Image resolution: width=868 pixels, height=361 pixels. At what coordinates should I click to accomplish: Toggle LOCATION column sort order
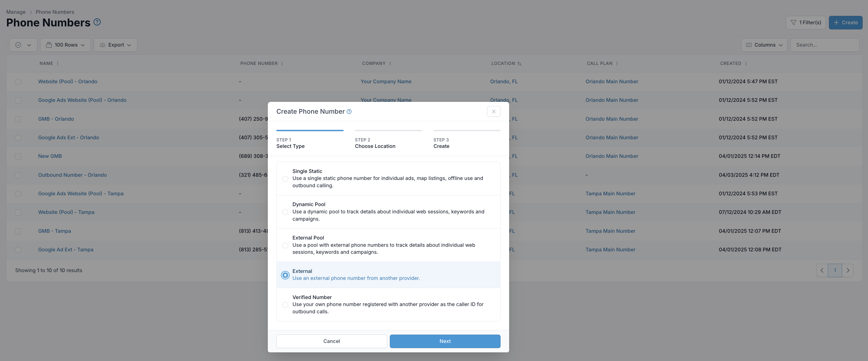[x=519, y=63]
